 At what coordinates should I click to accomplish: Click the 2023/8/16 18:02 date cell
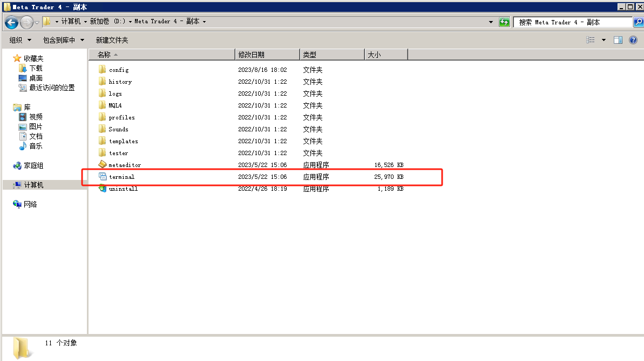tap(262, 70)
